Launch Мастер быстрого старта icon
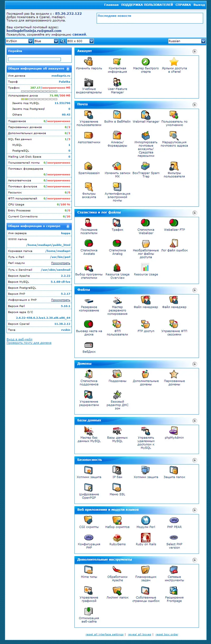 [x=146, y=61]
